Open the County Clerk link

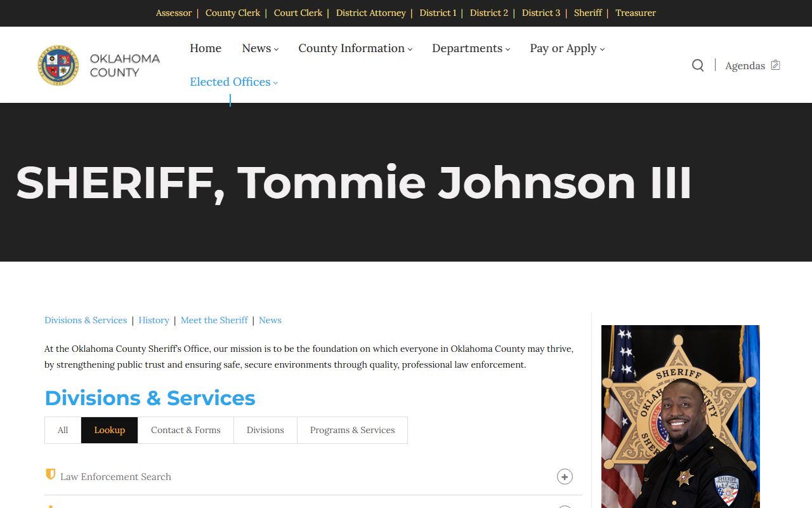[233, 13]
